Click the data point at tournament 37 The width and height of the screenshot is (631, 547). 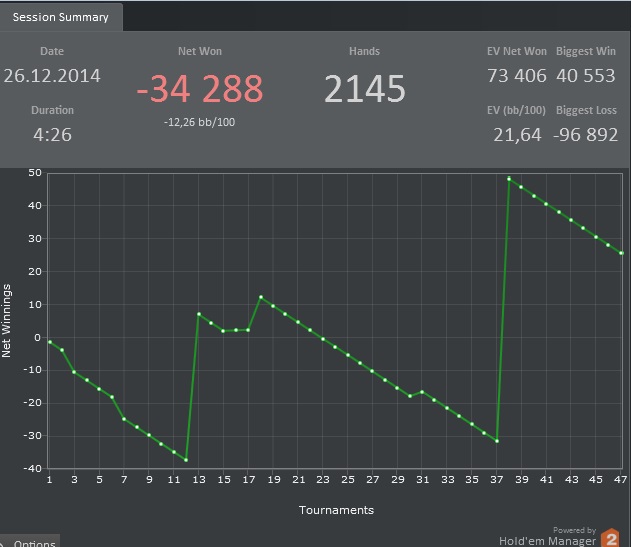tap(497, 441)
